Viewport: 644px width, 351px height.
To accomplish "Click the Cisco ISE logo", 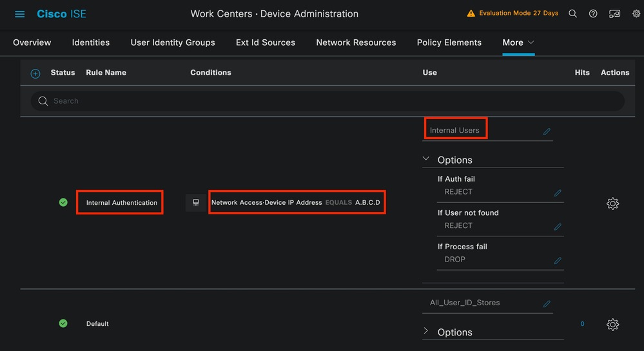I will (61, 14).
